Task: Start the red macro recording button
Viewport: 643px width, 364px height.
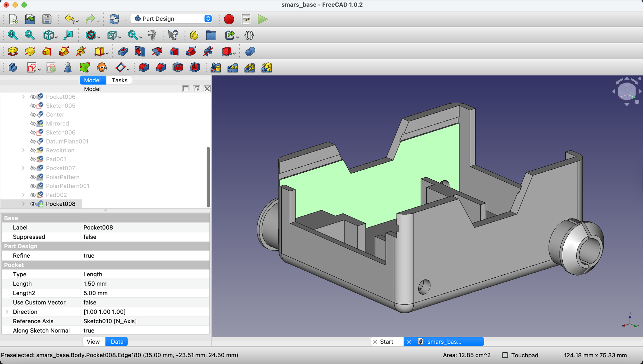Action: 229,19
